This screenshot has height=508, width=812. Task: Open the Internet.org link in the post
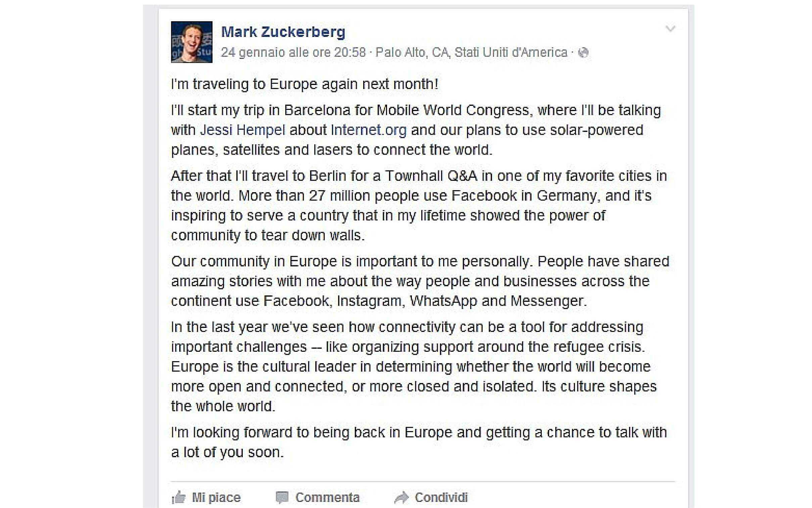click(x=368, y=130)
